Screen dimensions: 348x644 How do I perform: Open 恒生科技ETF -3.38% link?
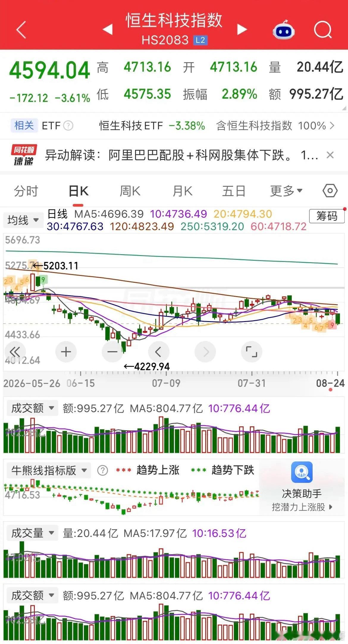click(152, 126)
